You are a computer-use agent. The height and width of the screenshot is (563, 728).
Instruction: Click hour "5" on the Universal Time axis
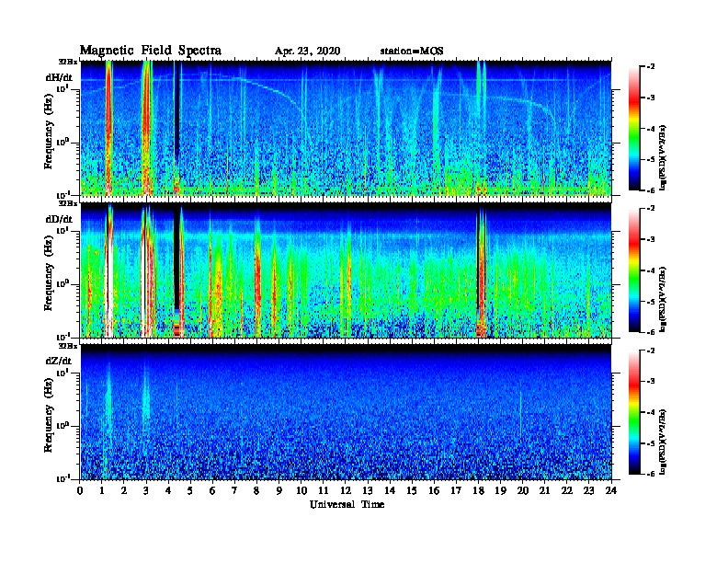pyautogui.click(x=190, y=491)
